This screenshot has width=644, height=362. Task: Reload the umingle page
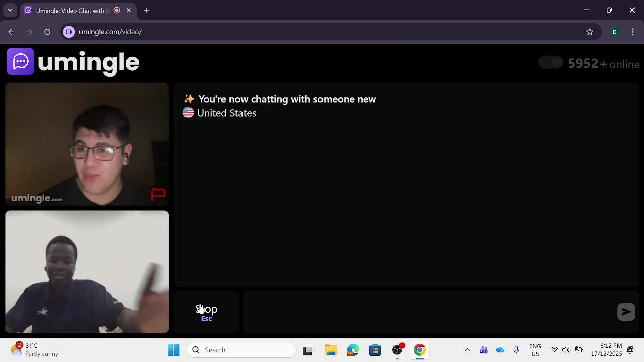(47, 32)
